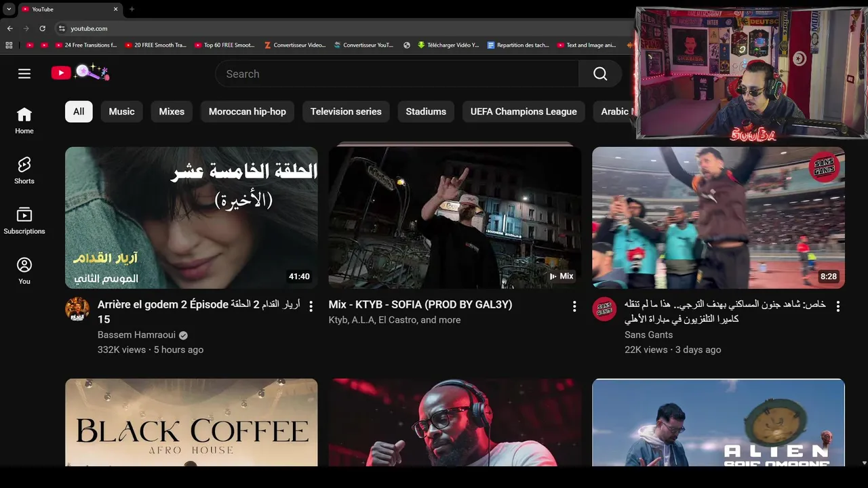This screenshot has height=488, width=868.
Task: Open Convertisseur YouTube bookmark
Action: pos(363,45)
